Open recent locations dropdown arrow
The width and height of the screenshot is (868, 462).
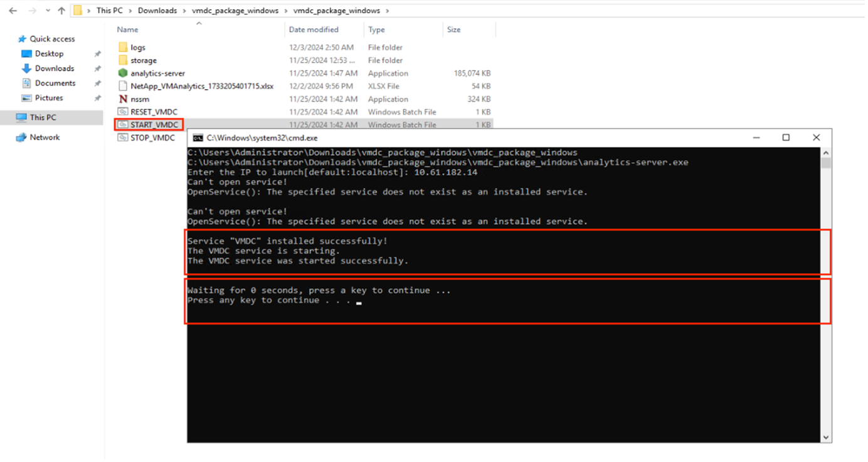coord(48,11)
